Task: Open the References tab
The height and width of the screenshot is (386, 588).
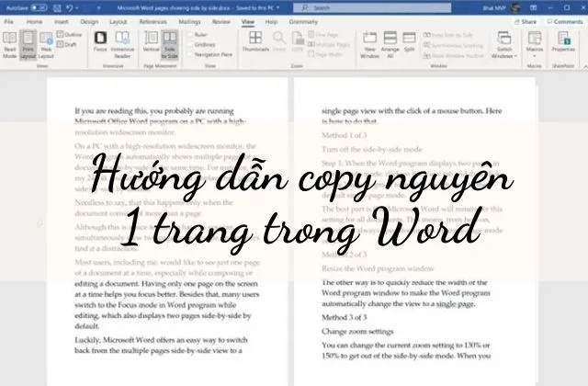Action: 153,22
